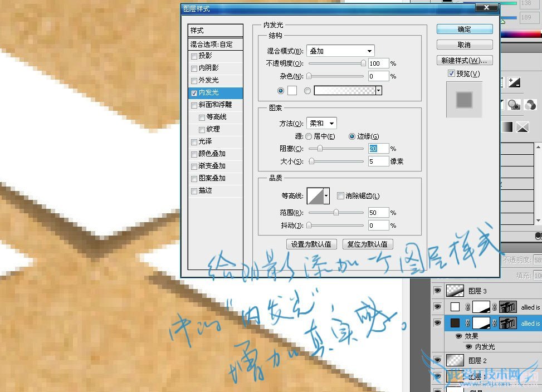Select the gradient radio button
The height and width of the screenshot is (392, 542).
[307, 91]
